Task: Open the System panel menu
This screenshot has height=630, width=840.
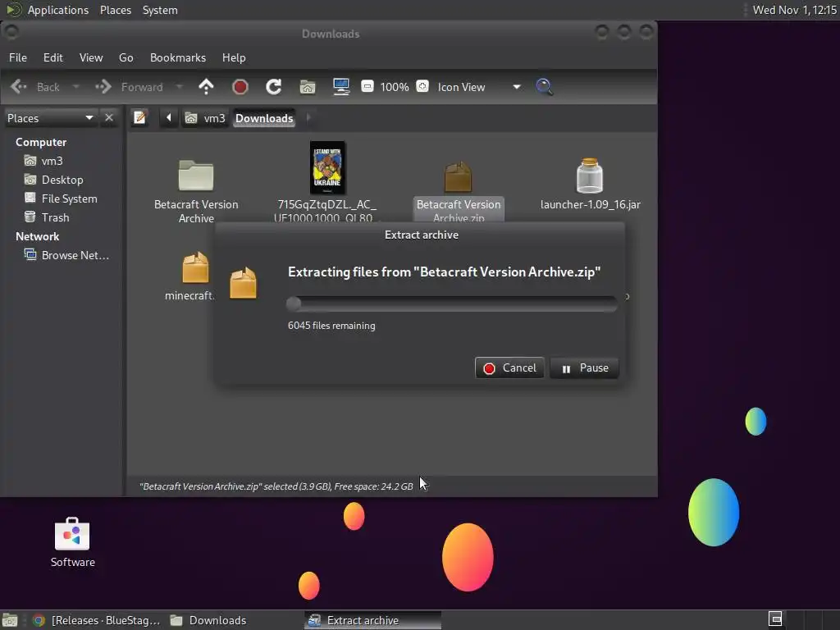Action: tap(160, 10)
